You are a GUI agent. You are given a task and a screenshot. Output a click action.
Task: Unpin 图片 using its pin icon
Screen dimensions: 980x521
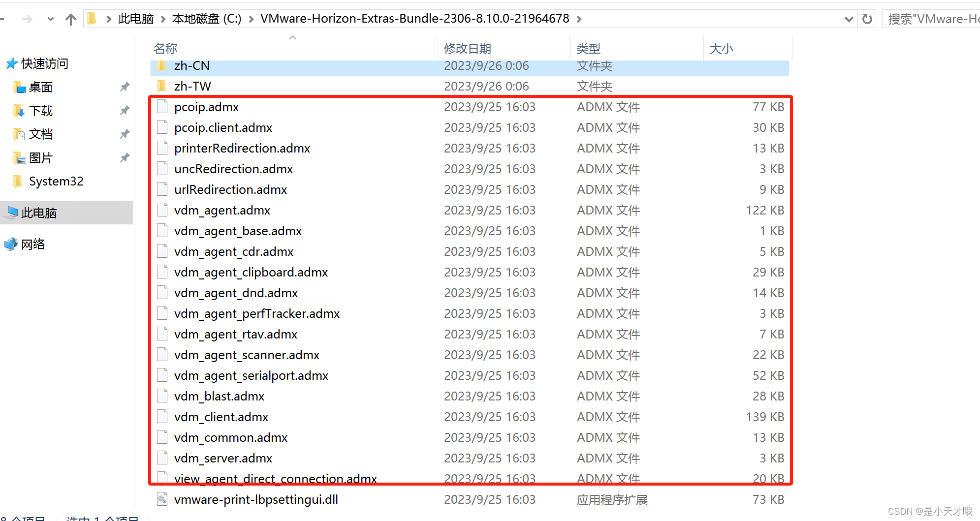coord(125,158)
